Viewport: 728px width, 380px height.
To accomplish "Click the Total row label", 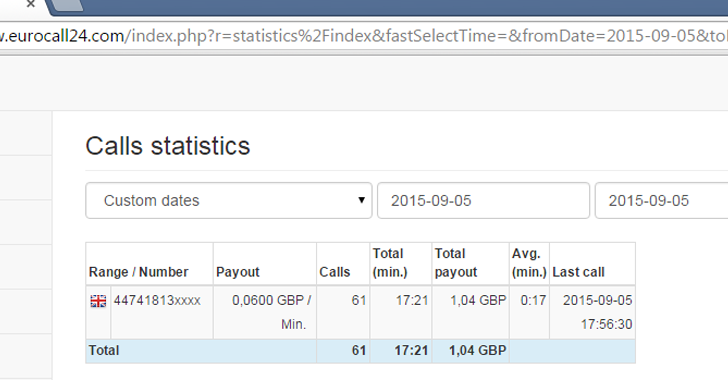I will [104, 350].
